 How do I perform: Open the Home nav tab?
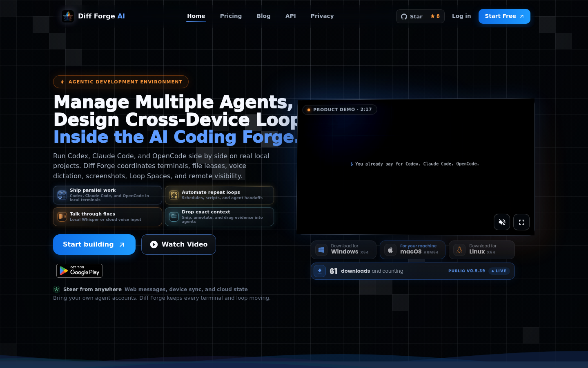pos(196,16)
